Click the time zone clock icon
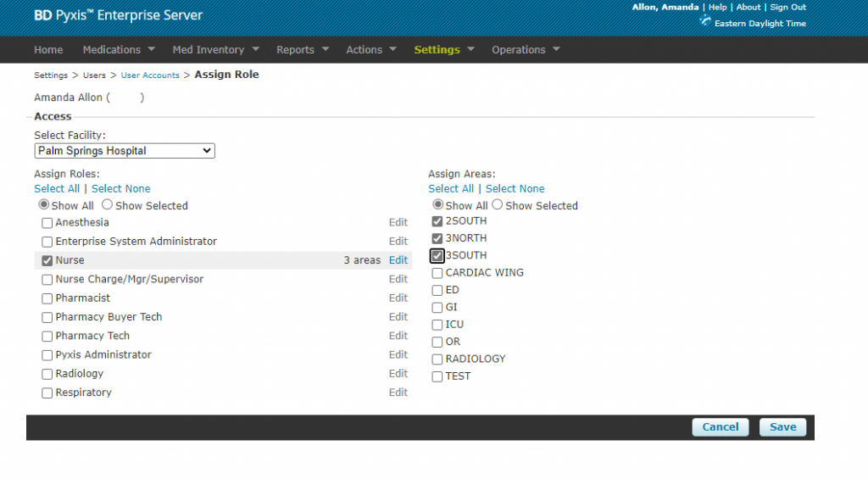This screenshot has height=479, width=868. click(x=704, y=21)
